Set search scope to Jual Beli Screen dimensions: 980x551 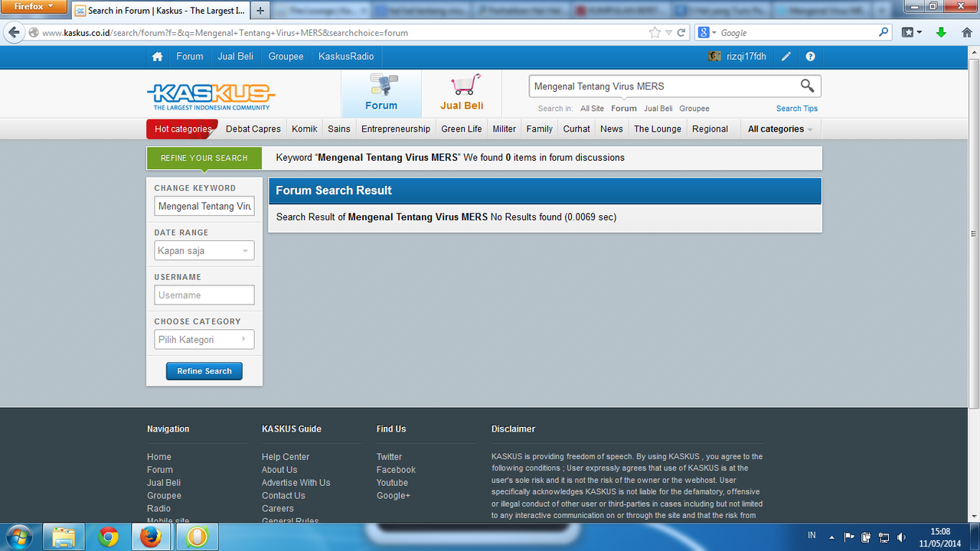(x=658, y=109)
